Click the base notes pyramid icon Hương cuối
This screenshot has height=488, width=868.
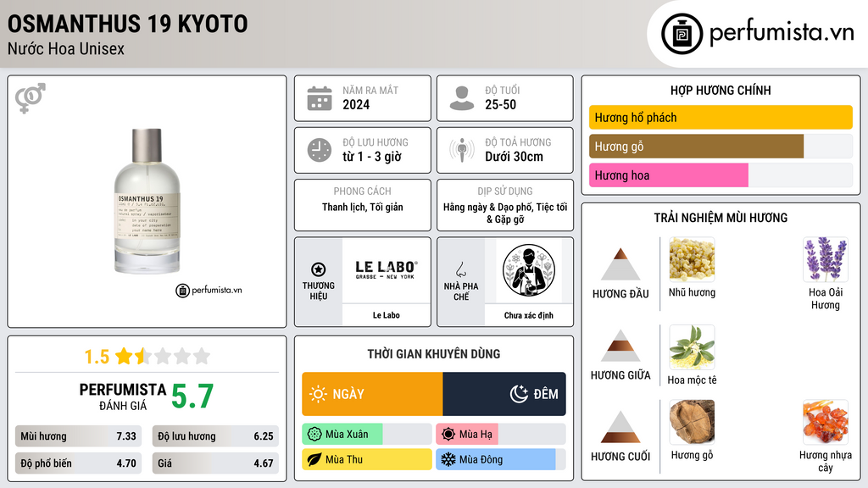(620, 427)
